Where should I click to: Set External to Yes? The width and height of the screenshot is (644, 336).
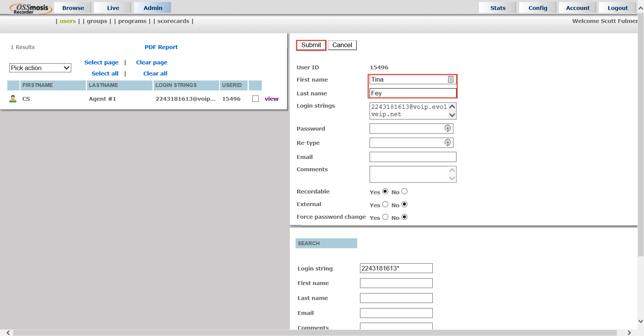pyautogui.click(x=385, y=204)
